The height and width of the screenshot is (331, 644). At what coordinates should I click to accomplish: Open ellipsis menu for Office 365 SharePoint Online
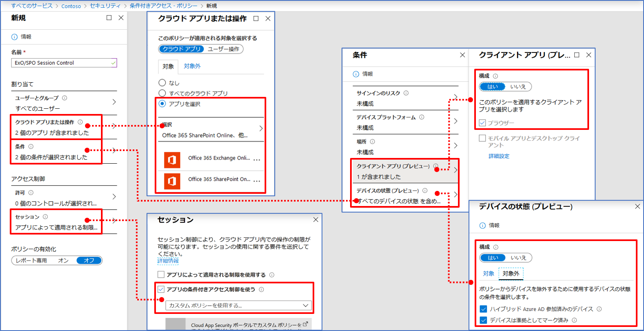[x=257, y=181]
